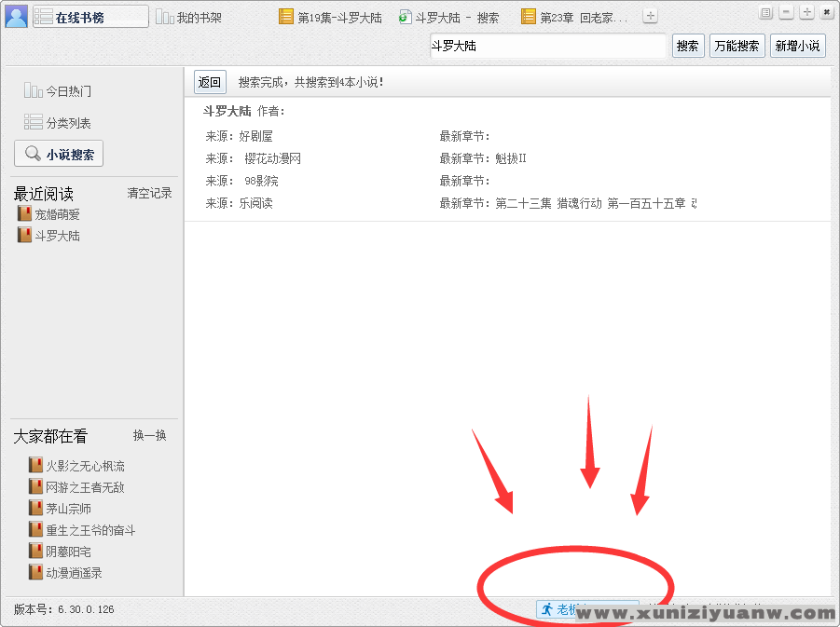
Task: Click the 新增小说 button
Action: click(x=797, y=46)
